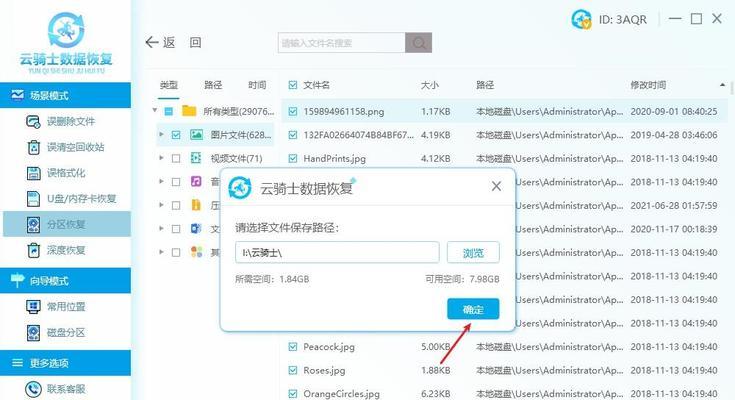
Task: Minimize the application window
Action: pos(675,19)
